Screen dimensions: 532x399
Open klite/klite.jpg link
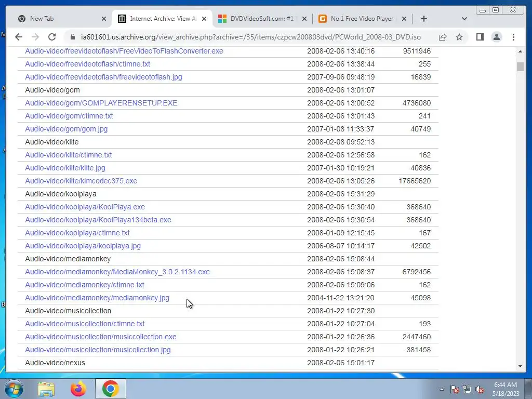pyautogui.click(x=65, y=168)
